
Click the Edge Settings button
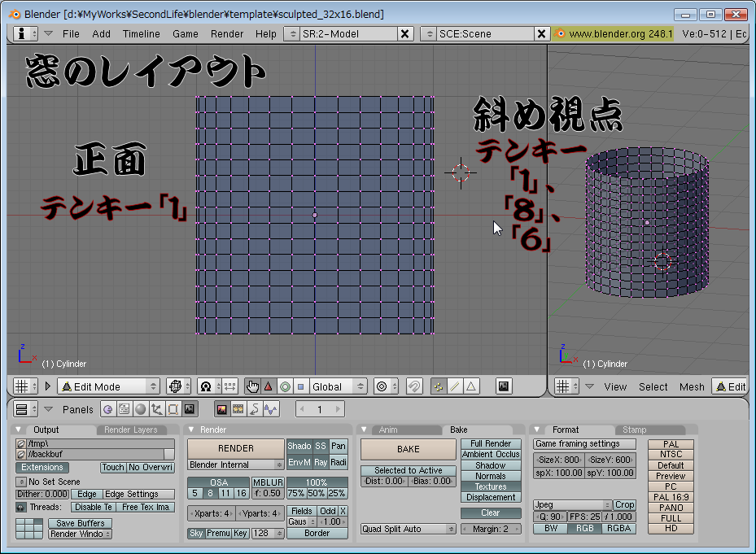point(139,494)
